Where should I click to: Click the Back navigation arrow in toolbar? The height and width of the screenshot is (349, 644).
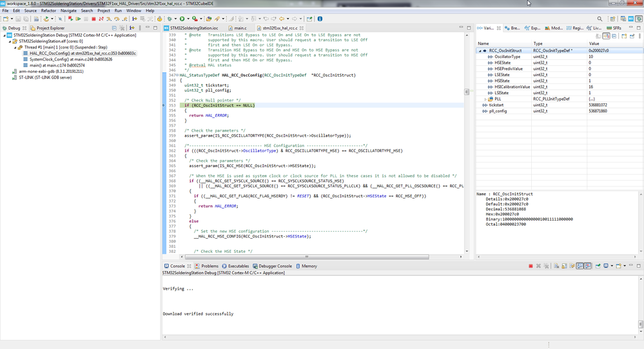(282, 19)
